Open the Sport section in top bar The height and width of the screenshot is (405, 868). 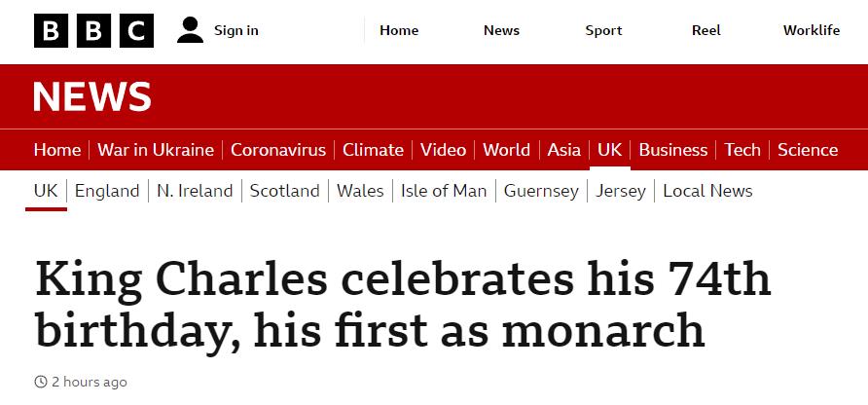603,30
